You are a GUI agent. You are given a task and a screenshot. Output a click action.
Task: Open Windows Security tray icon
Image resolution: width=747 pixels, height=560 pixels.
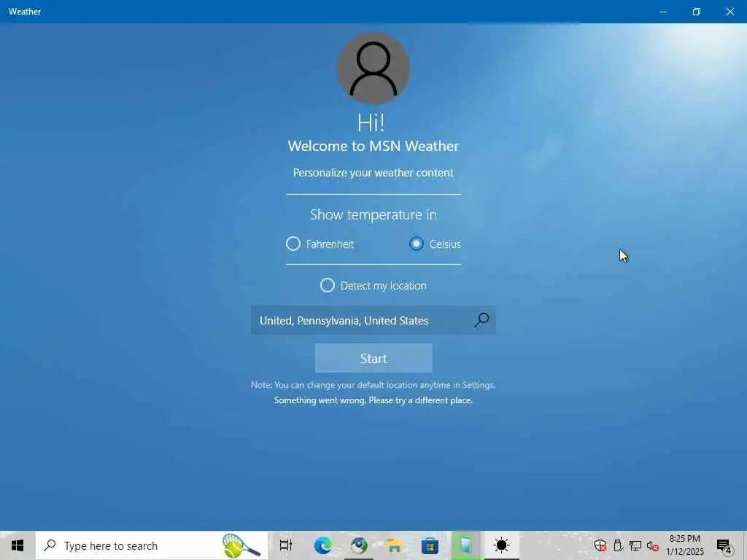tap(600, 545)
